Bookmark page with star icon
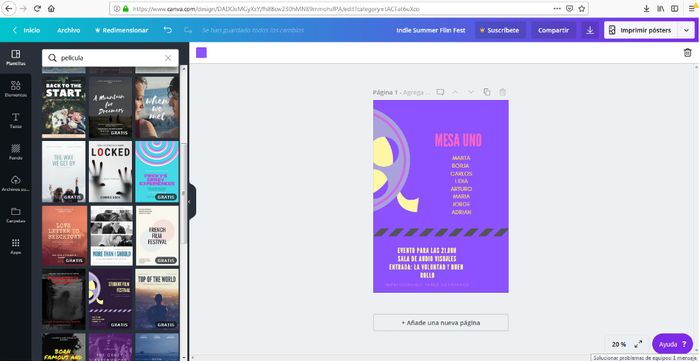This screenshot has width=700, height=361. [582, 8]
